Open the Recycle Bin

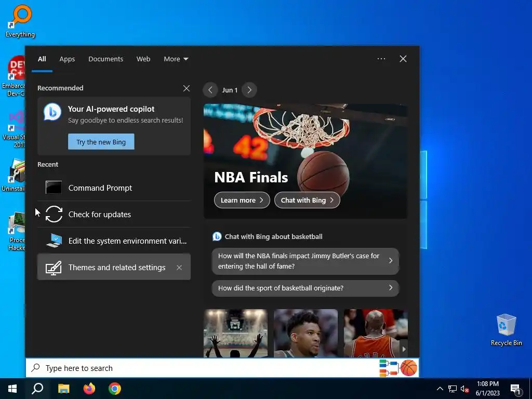point(506,329)
